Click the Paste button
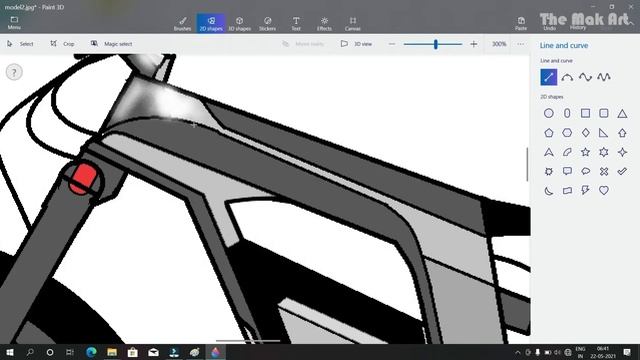This screenshot has height=360, width=640. [x=521, y=24]
